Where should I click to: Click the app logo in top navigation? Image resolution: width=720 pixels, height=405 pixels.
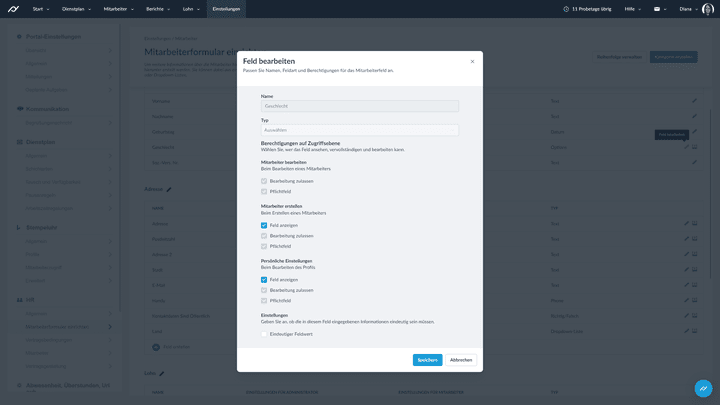point(15,9)
